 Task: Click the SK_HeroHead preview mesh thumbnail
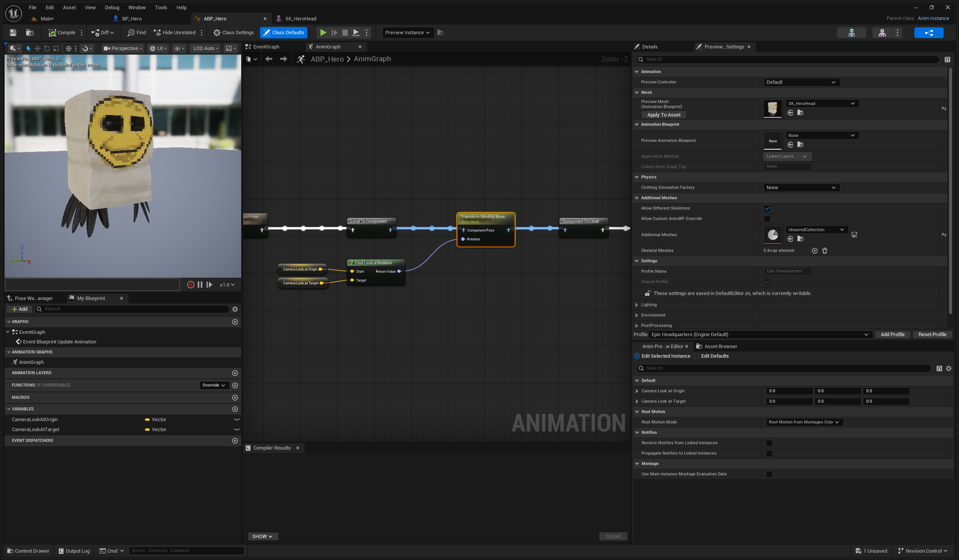point(772,108)
